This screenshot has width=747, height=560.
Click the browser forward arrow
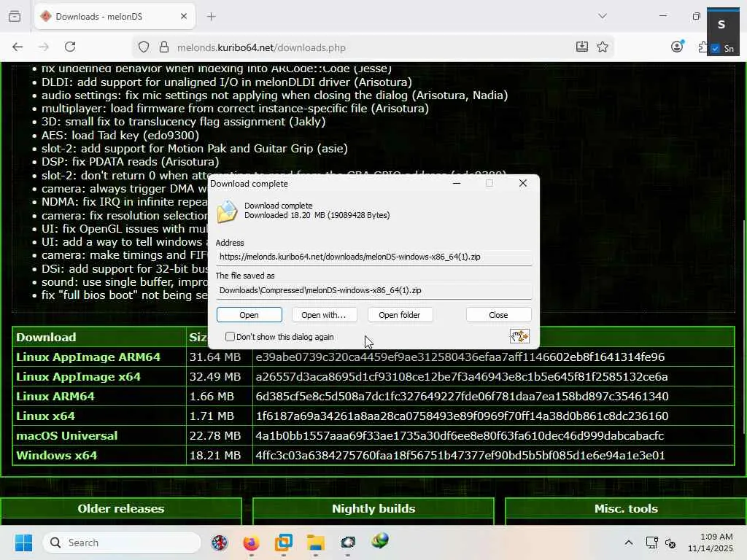point(44,47)
